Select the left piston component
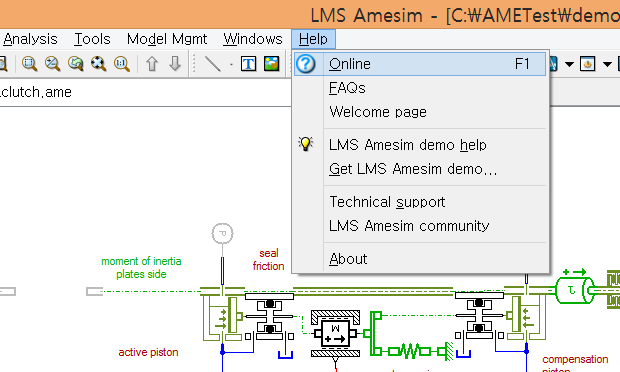The width and height of the screenshot is (620, 372). [269, 316]
